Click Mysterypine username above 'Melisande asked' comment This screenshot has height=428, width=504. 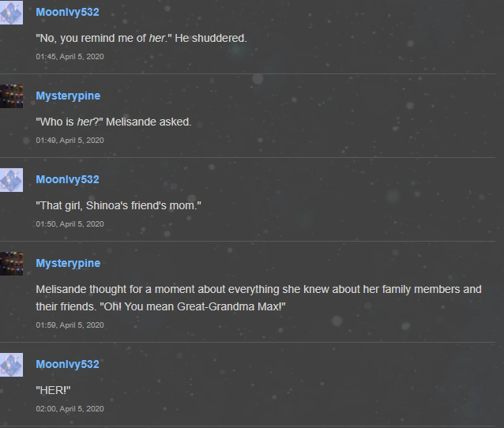[68, 96]
